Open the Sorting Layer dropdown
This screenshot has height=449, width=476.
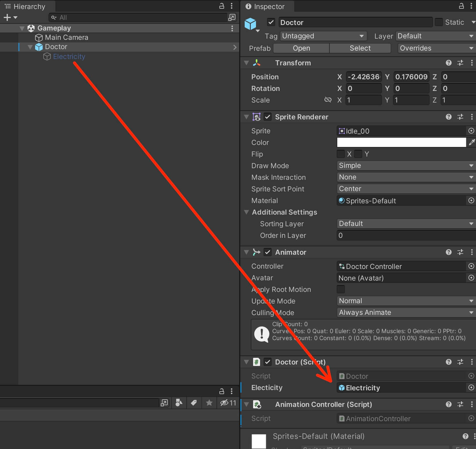[x=405, y=224]
